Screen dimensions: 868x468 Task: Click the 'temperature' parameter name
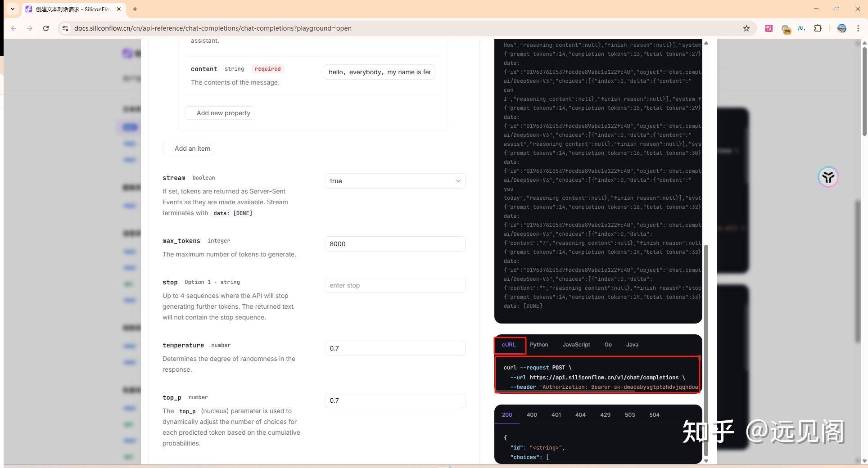pyautogui.click(x=183, y=345)
